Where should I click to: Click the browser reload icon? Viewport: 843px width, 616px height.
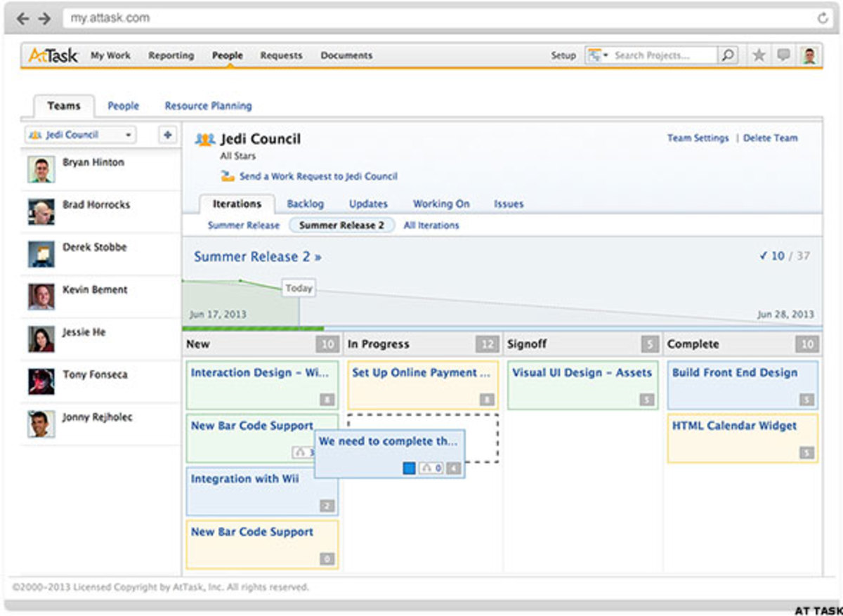[823, 19]
